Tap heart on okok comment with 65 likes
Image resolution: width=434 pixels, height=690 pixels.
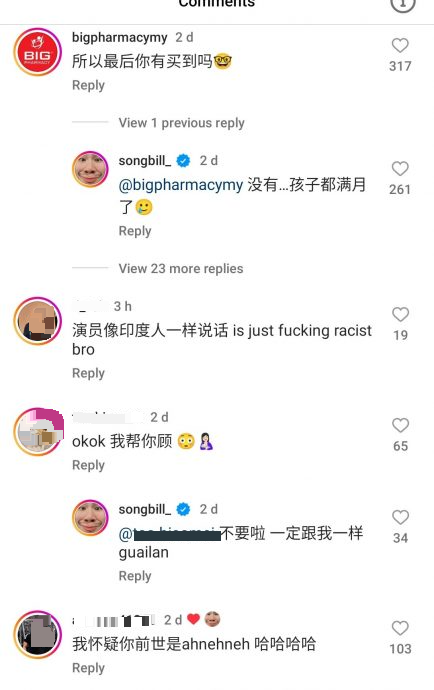pos(400,425)
